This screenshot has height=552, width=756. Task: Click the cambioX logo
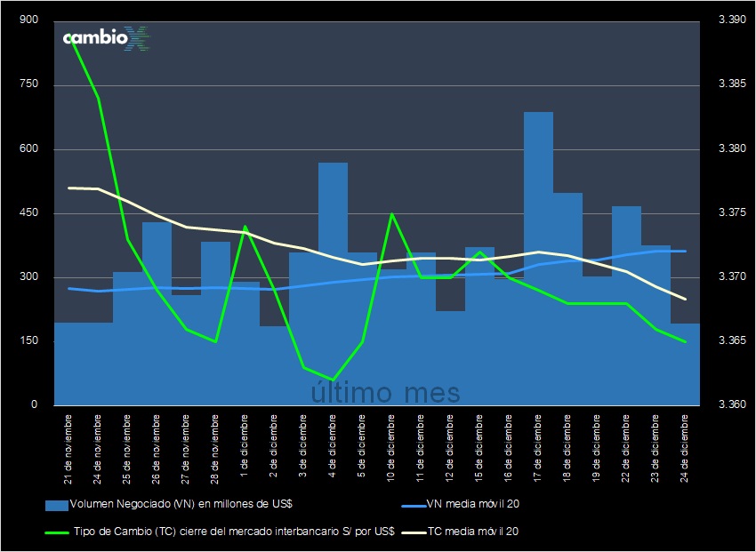(x=104, y=38)
